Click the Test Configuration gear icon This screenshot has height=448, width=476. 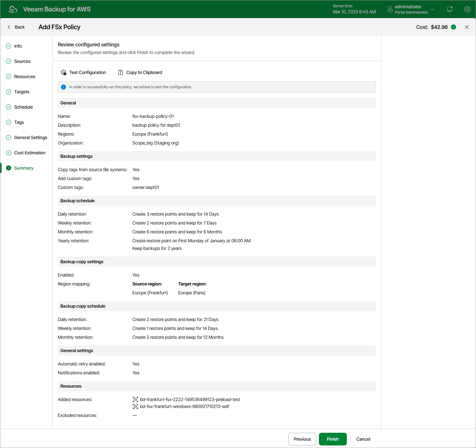click(x=63, y=72)
